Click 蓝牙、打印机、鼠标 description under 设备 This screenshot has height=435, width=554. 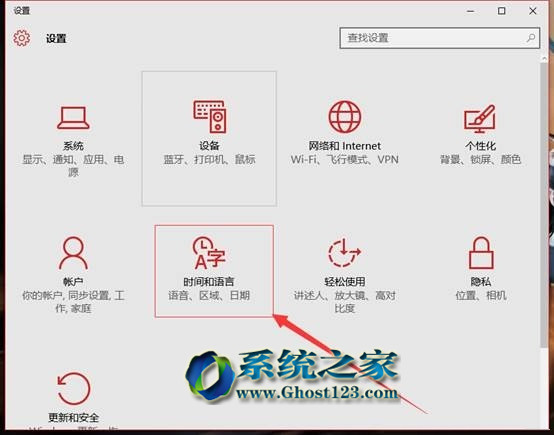[x=209, y=159]
